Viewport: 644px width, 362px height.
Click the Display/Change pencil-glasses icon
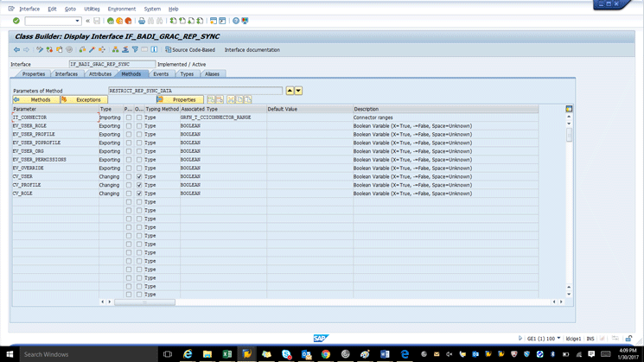click(x=40, y=49)
